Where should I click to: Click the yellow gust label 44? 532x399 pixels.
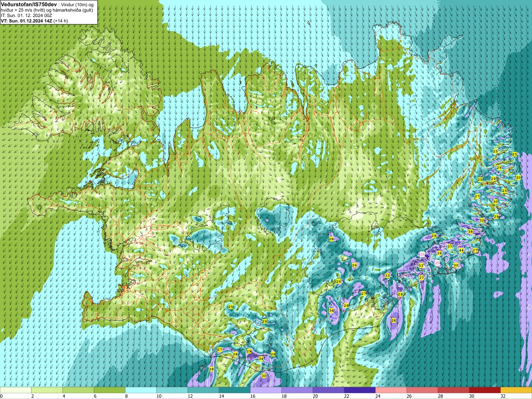[461, 250]
